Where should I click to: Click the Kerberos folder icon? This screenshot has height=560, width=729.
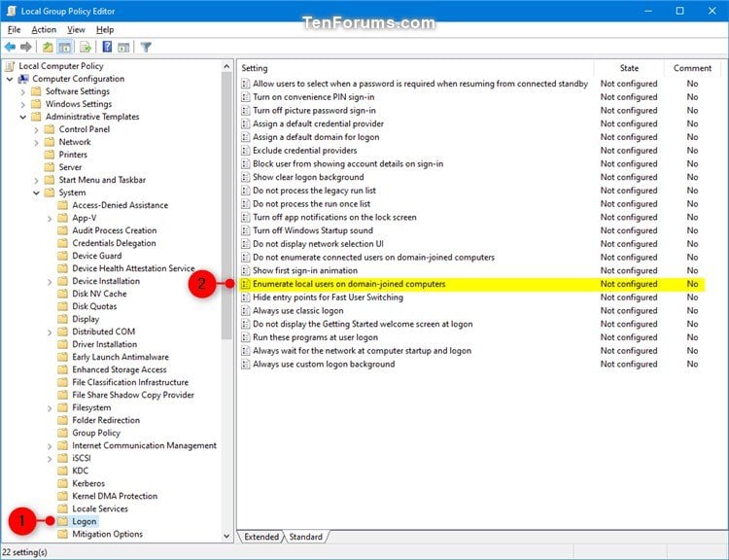click(x=63, y=483)
